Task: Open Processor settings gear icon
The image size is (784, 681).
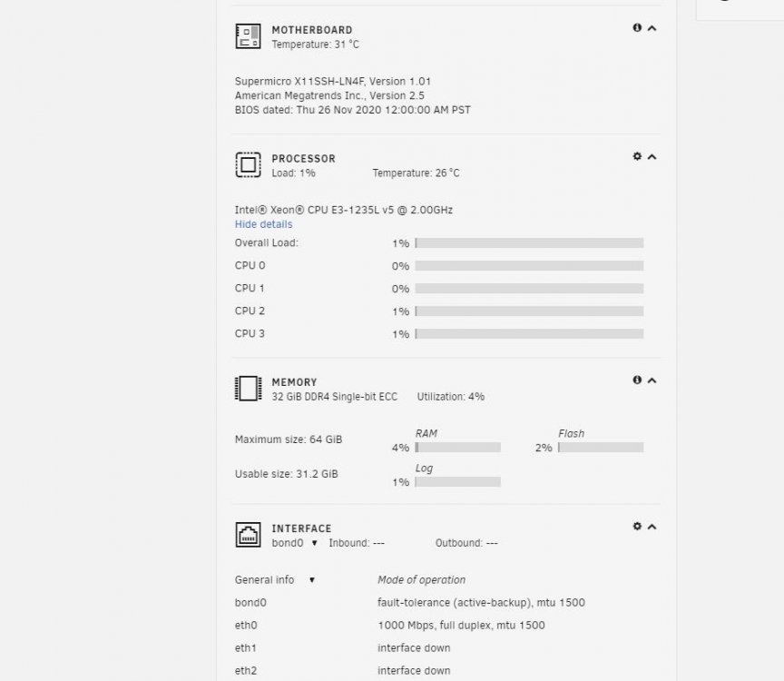Action: pyautogui.click(x=637, y=156)
